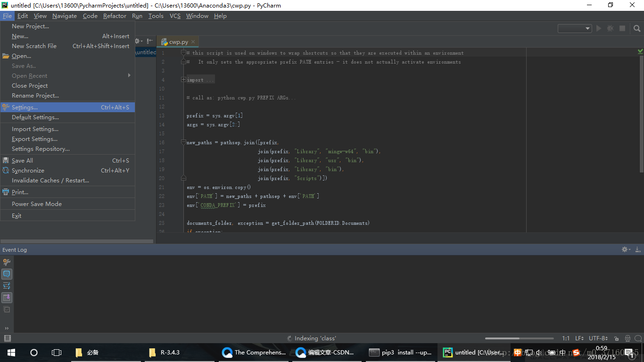Collapse the comment block fold at line 1
The width and height of the screenshot is (644, 362).
click(183, 53)
